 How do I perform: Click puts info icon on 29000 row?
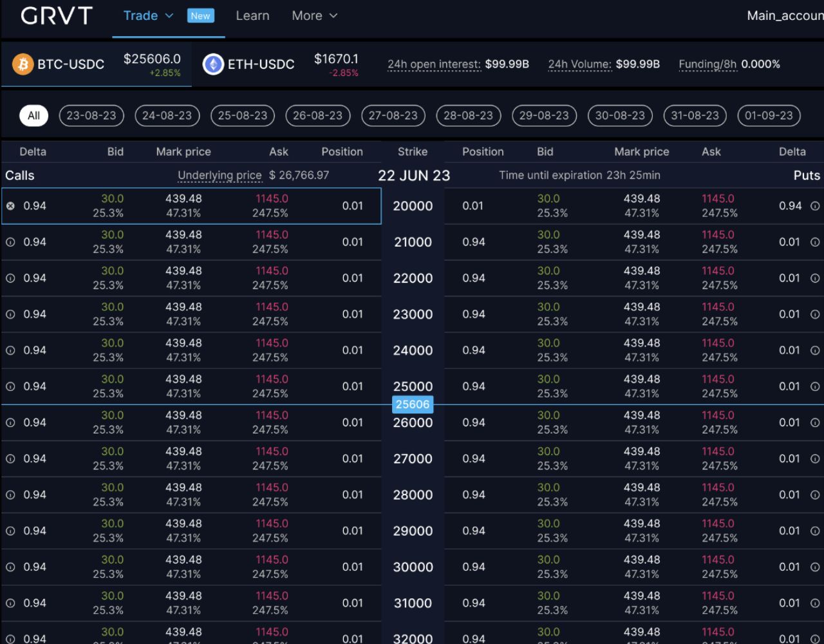pyautogui.click(x=815, y=531)
